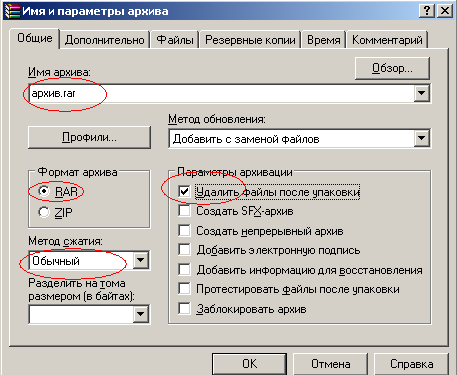Screen dimensions: 457x375
Task: Open the Метод сжатия dropdown arrow
Action: 141,260
